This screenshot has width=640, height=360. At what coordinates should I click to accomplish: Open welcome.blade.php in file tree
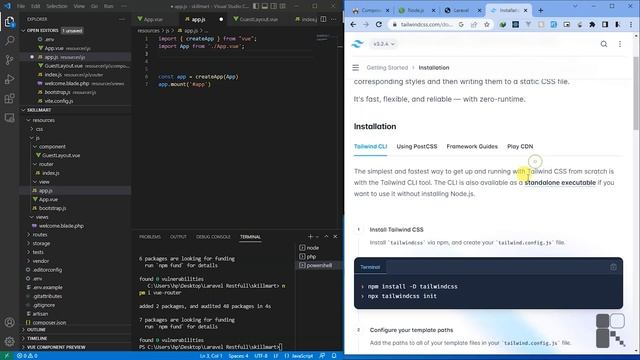click(x=61, y=226)
